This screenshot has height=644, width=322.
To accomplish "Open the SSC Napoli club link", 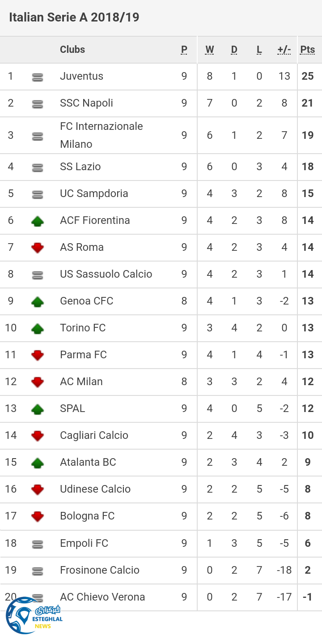I will click(x=86, y=103).
